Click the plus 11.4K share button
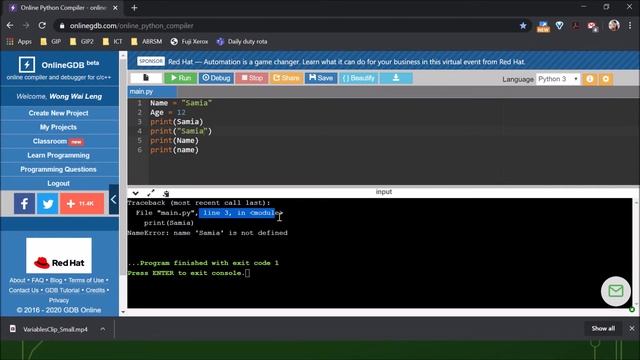The height and width of the screenshot is (360, 640). 82,203
